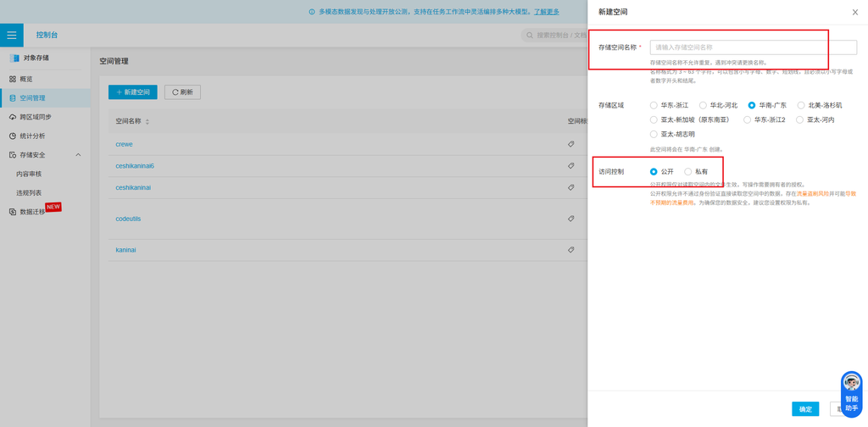Open bucket link ceshikaninai6
This screenshot has height=427, width=868.
pos(135,165)
